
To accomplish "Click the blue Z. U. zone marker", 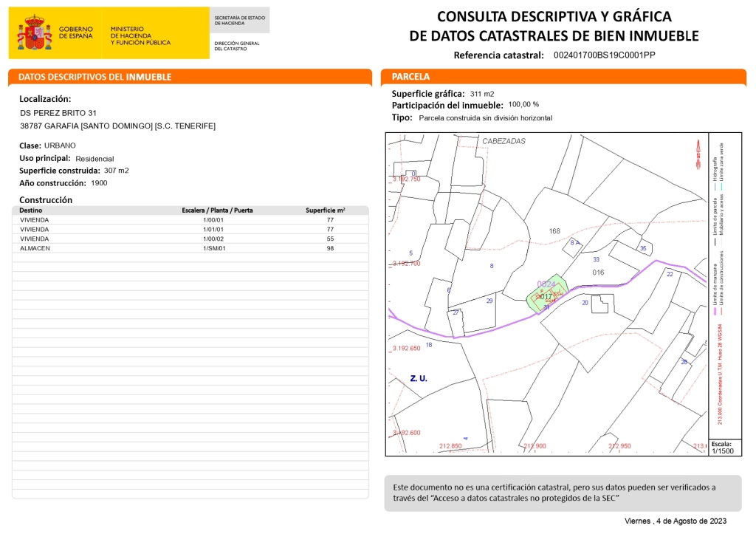I will coord(419,378).
